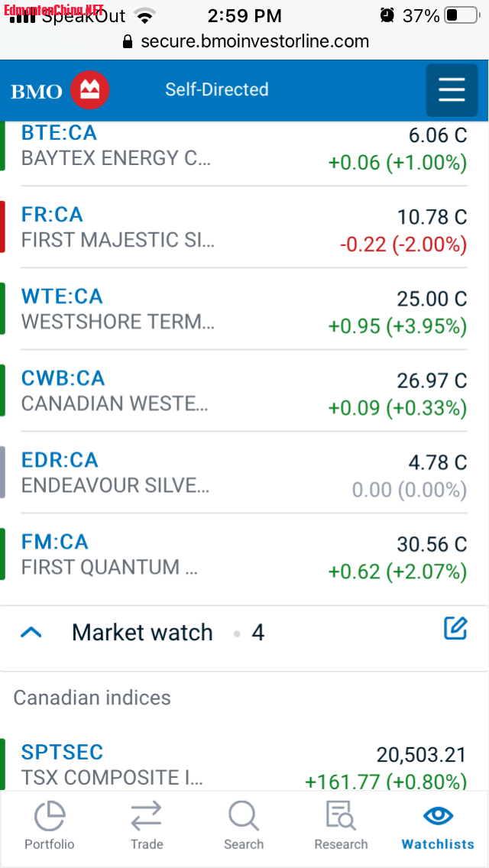Open SPTSEC TSX Composite index
This screenshot has width=489, height=868.
[62, 752]
